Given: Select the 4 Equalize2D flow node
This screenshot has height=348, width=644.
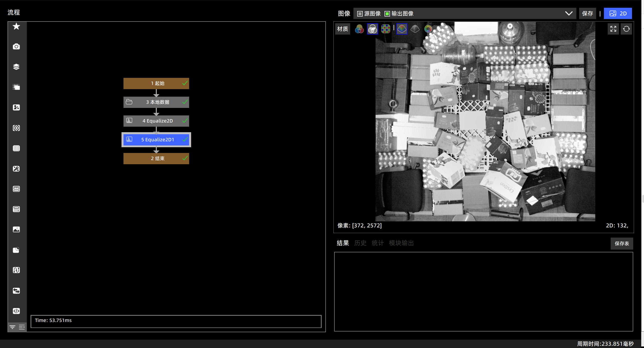Looking at the screenshot, I should pos(156,121).
